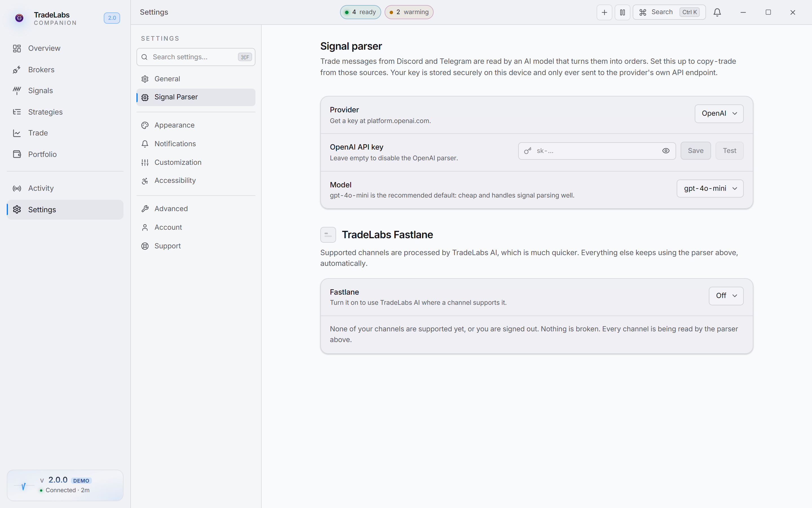
Task: Open the Fastlane Off dropdown
Action: 726,296
